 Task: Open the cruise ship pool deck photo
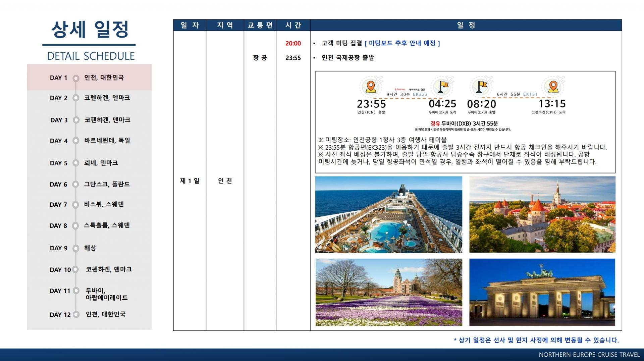(x=389, y=215)
